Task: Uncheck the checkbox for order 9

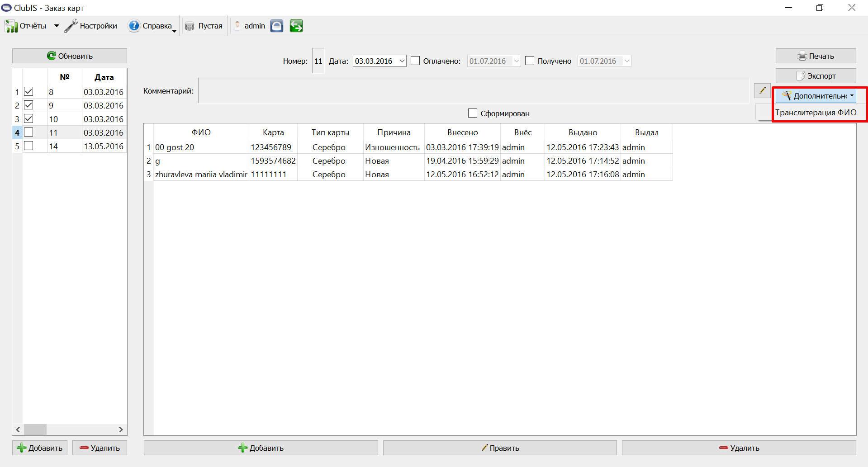Action: 28,105
